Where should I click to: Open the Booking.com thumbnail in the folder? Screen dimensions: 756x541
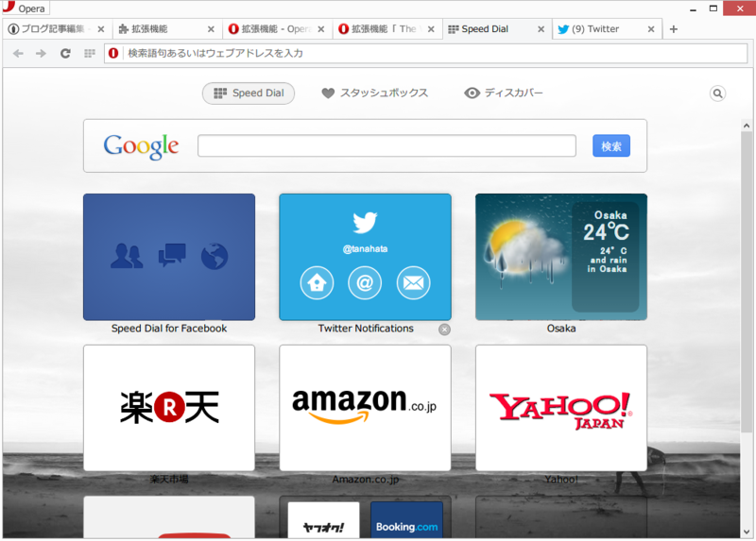coord(406,520)
